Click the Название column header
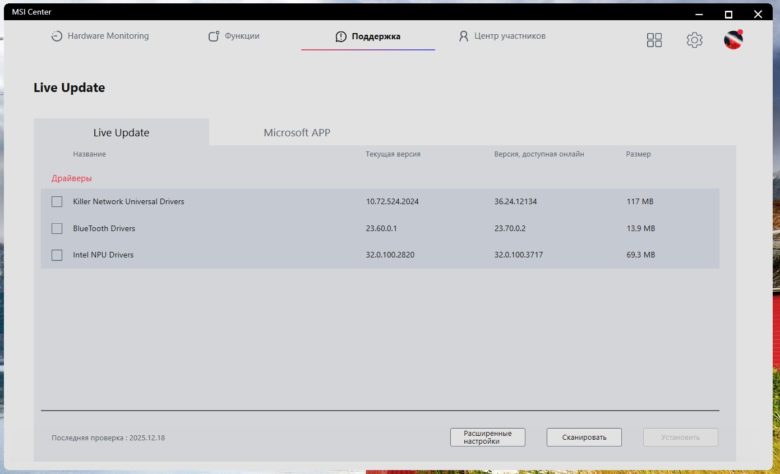780x474 pixels. (x=89, y=154)
